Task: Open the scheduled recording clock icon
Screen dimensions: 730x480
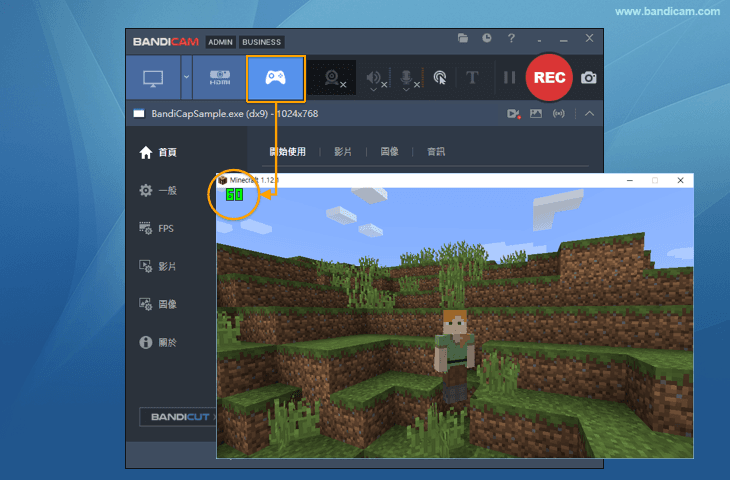Action: click(487, 38)
